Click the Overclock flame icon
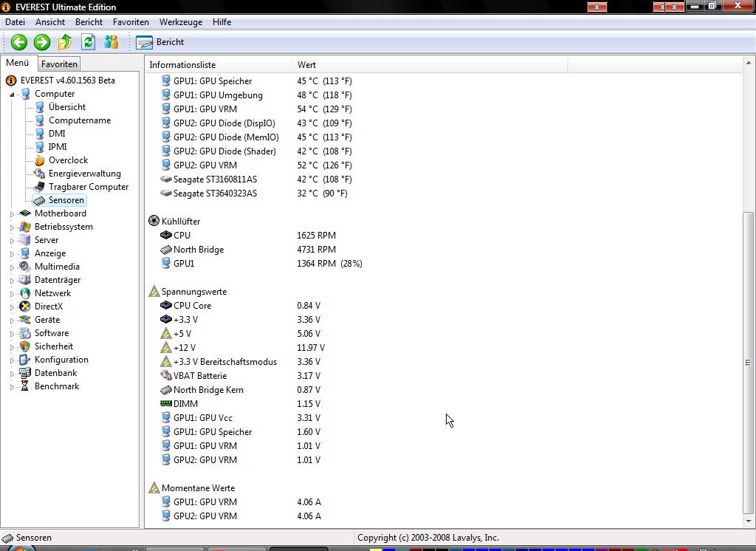 pyautogui.click(x=40, y=160)
